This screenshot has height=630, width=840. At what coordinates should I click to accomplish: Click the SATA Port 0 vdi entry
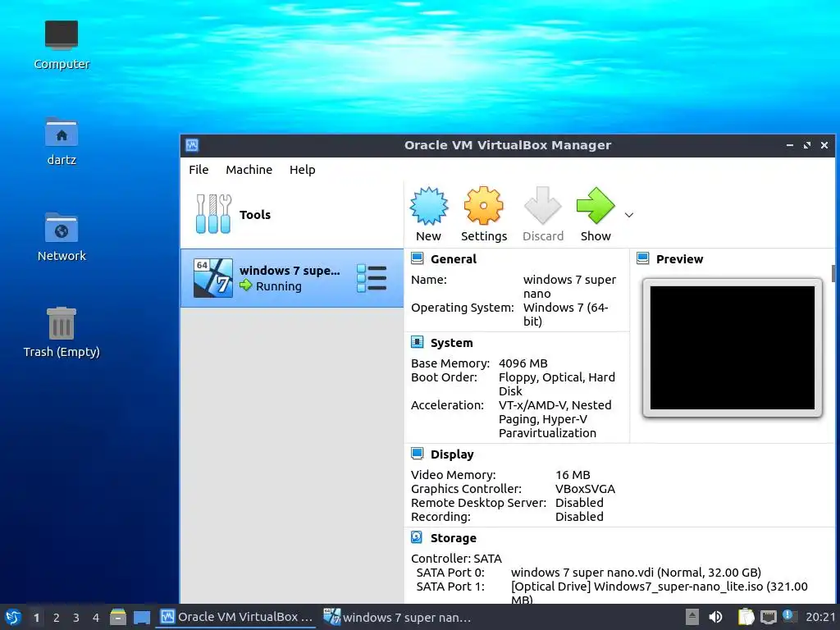point(636,573)
